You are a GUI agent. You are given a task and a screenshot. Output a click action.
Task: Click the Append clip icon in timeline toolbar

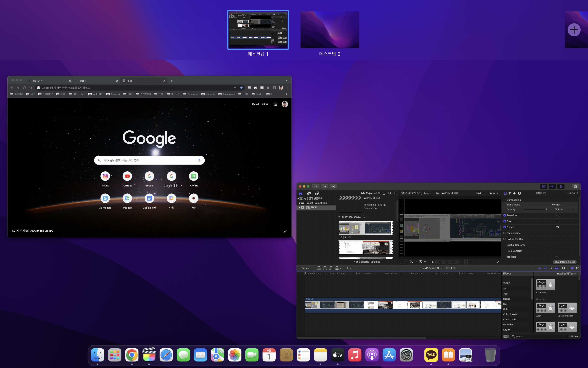(331, 268)
